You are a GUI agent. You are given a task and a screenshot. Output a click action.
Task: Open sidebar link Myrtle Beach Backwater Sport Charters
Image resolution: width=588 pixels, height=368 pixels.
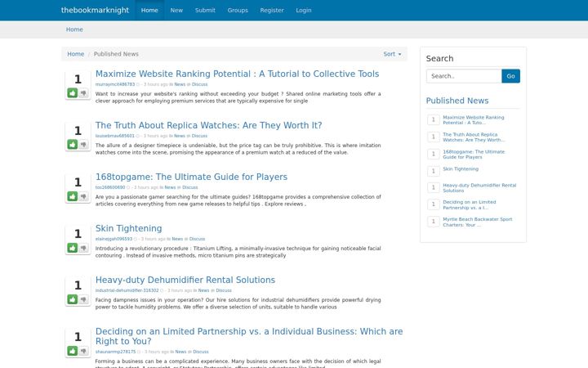pyautogui.click(x=478, y=222)
